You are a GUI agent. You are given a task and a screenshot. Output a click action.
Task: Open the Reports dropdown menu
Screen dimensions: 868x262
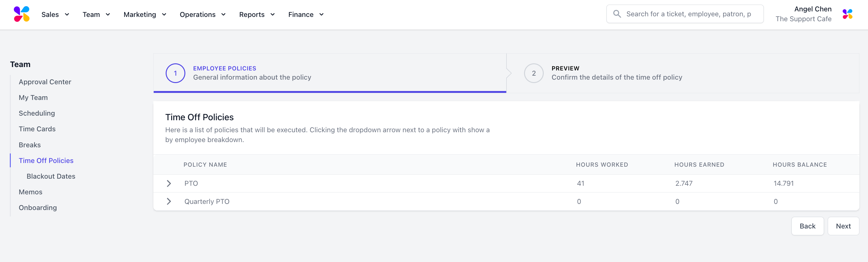click(x=257, y=14)
